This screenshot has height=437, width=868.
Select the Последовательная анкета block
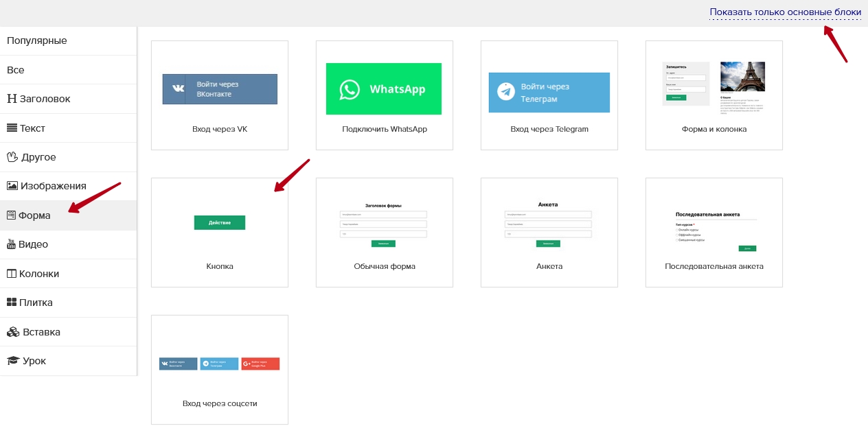coord(714,233)
